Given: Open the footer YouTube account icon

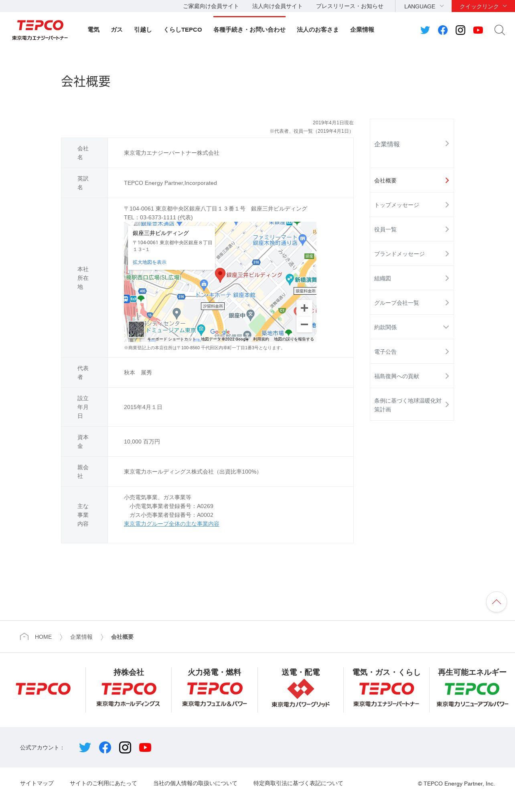Looking at the screenshot, I should pyautogui.click(x=145, y=747).
